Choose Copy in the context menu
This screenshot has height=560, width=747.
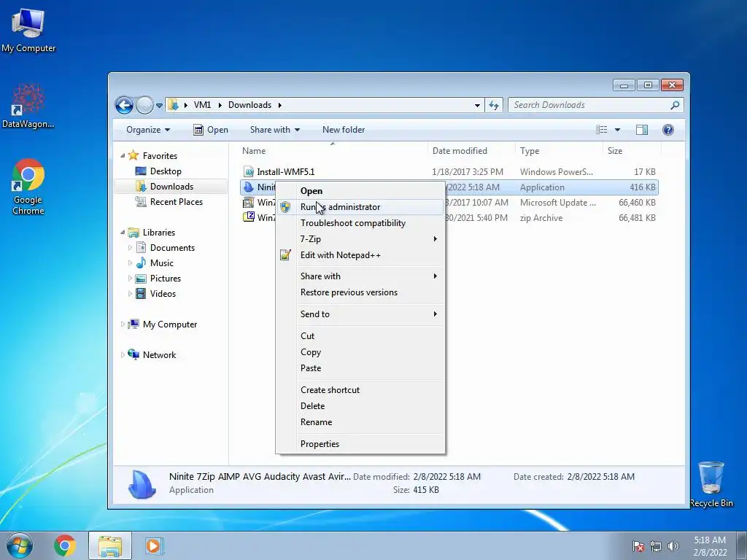pos(360,352)
